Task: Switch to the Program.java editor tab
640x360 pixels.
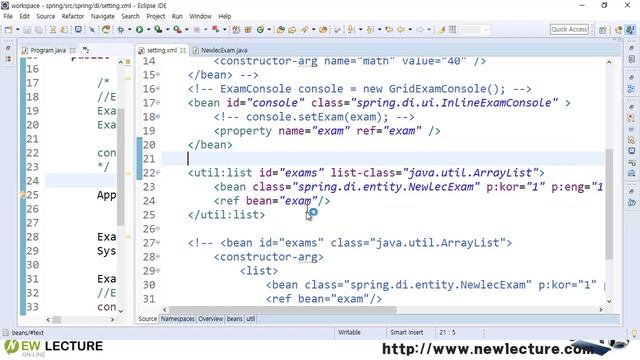Action: pos(48,50)
